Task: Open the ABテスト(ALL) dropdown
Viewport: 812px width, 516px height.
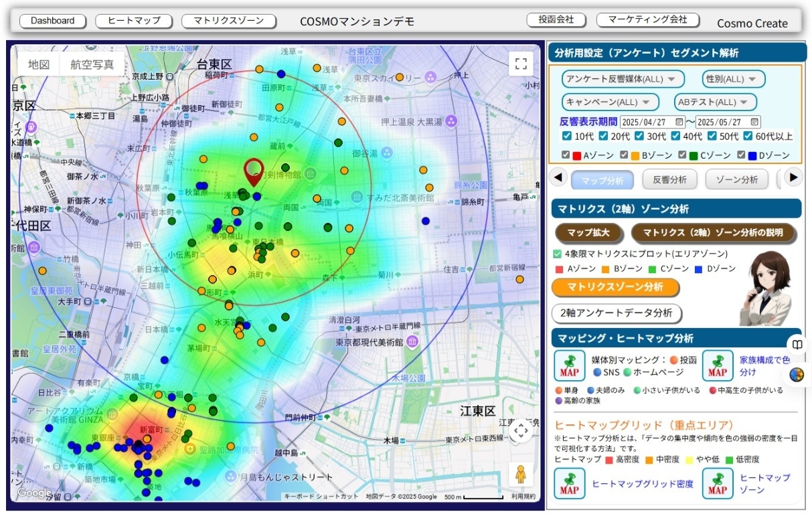Action: (x=715, y=102)
